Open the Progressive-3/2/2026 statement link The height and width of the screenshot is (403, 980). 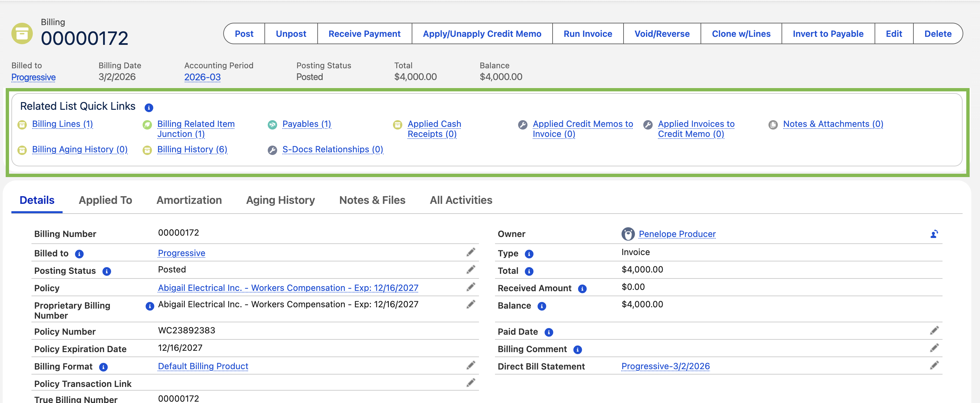point(665,367)
